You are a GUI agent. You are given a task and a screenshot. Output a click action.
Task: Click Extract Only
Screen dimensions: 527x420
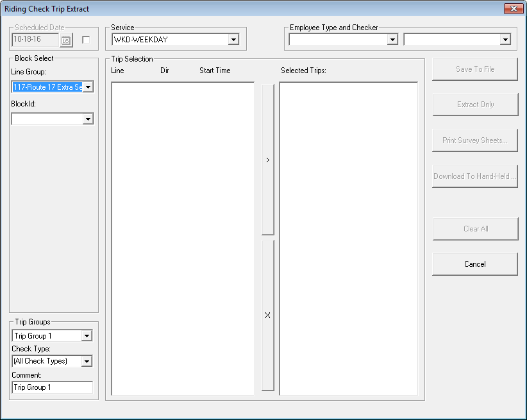(x=474, y=105)
